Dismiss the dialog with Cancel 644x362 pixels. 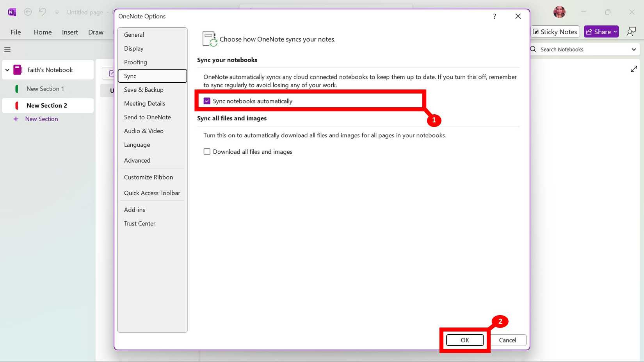point(508,340)
